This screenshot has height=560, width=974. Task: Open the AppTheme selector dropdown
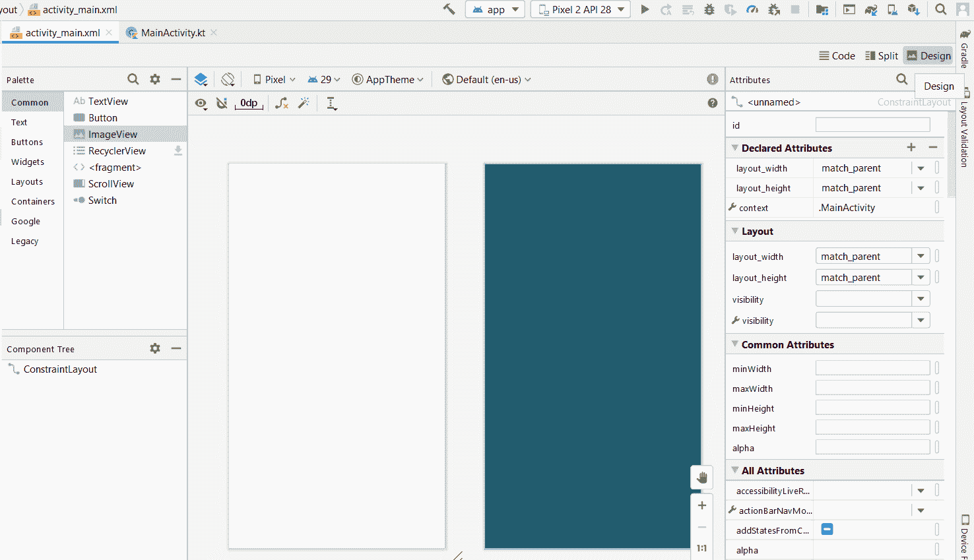[x=387, y=78]
